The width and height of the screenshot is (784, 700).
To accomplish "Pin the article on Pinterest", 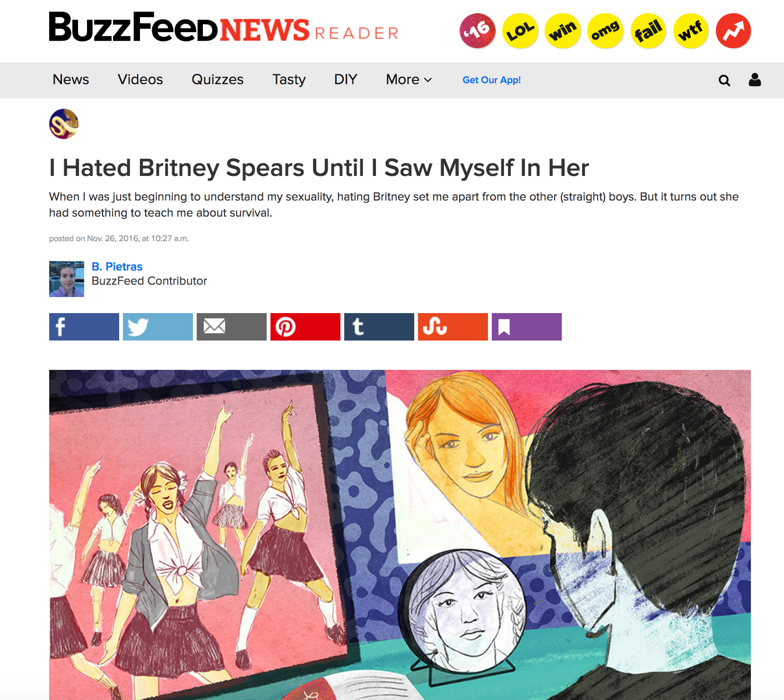I will pyautogui.click(x=305, y=327).
